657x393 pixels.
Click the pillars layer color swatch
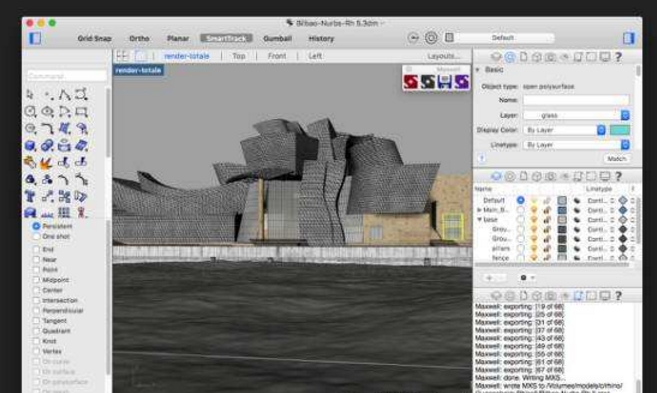pyautogui.click(x=562, y=248)
